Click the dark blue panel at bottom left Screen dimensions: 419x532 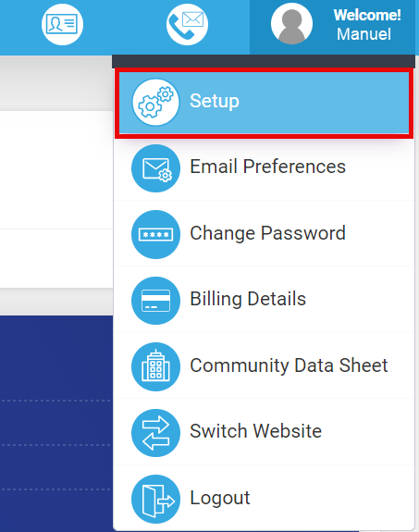pos(56,424)
